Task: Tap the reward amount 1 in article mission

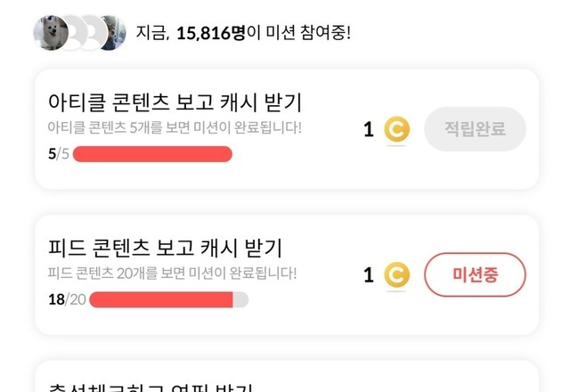Action: coord(369,130)
